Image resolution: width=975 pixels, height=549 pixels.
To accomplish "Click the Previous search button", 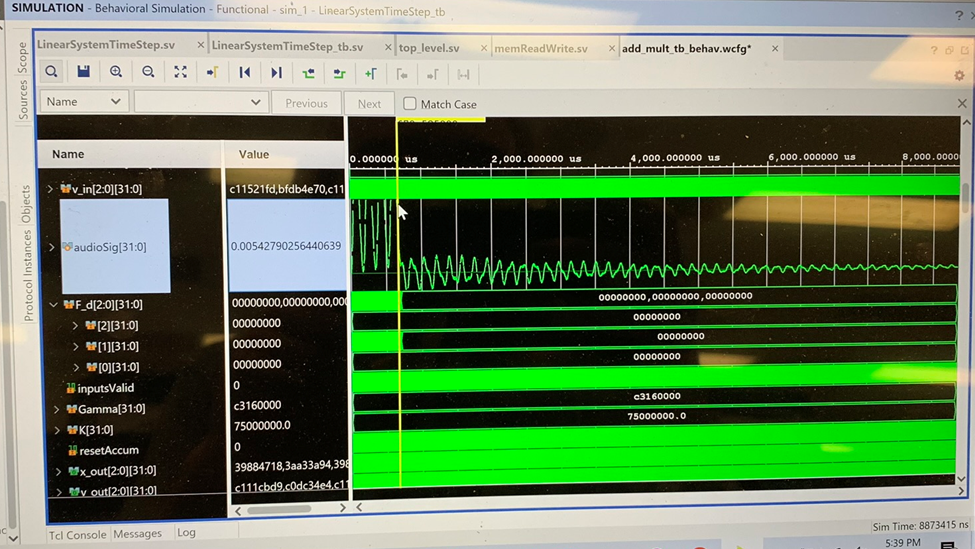I will click(x=306, y=103).
